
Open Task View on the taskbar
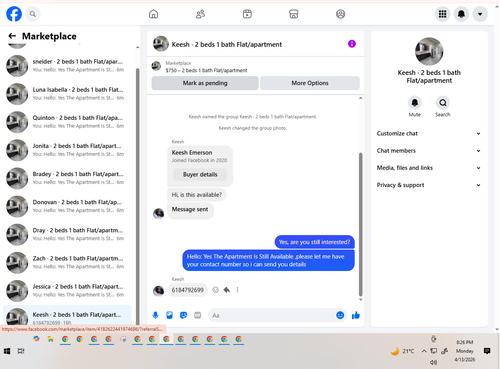coord(21,351)
